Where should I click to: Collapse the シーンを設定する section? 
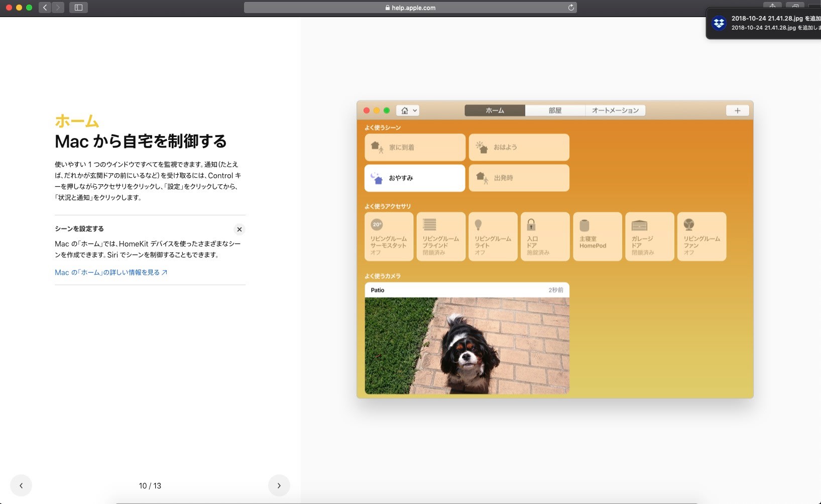pos(240,229)
